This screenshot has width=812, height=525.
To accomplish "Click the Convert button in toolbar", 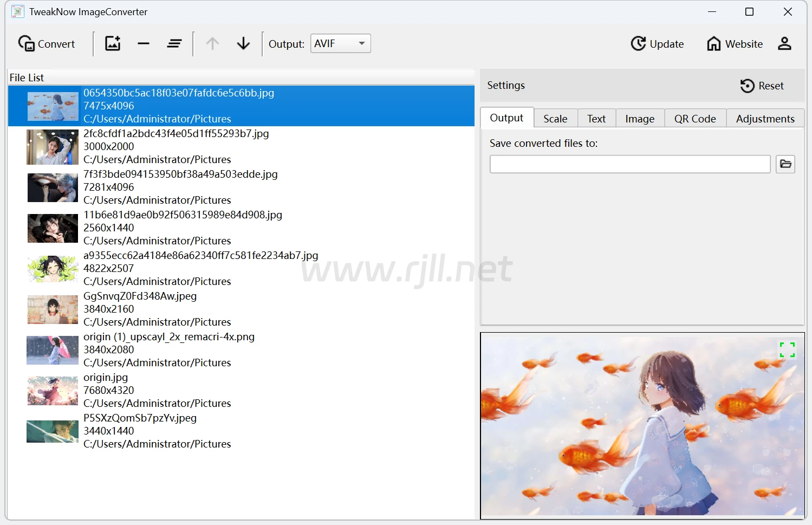I will pos(47,44).
